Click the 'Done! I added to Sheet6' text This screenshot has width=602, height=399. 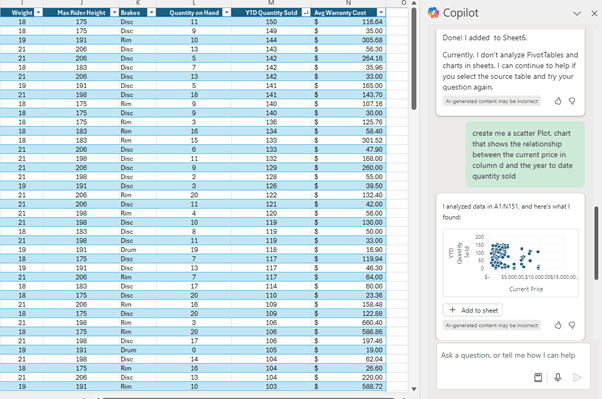coord(485,38)
